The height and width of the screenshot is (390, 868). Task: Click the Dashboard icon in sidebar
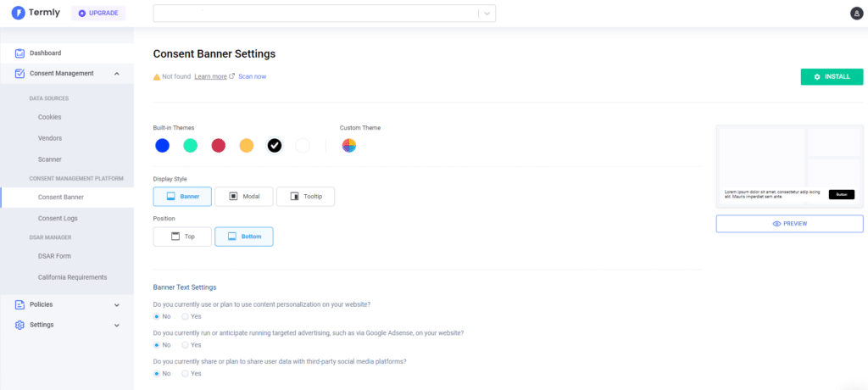pos(19,53)
